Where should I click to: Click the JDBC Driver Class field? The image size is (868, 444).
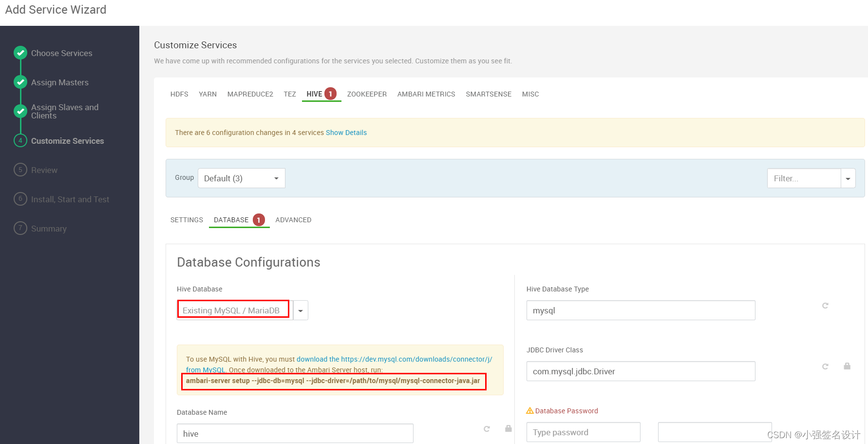click(641, 371)
